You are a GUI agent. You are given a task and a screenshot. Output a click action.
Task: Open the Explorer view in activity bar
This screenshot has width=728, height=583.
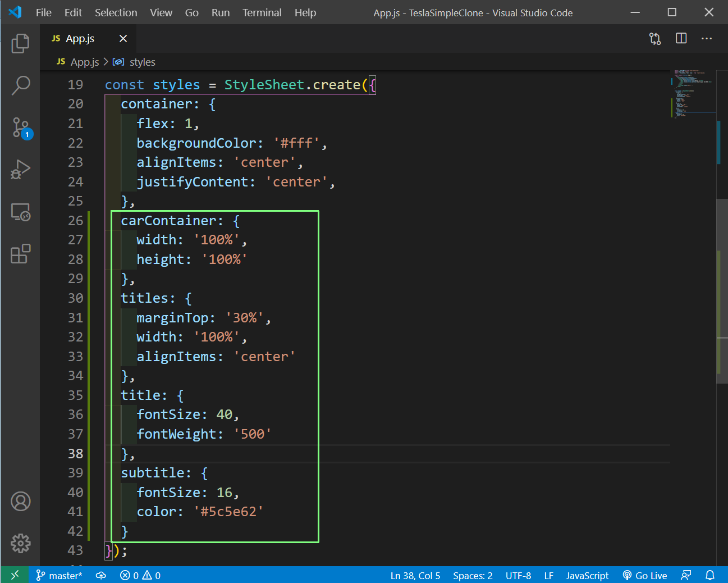(x=20, y=43)
